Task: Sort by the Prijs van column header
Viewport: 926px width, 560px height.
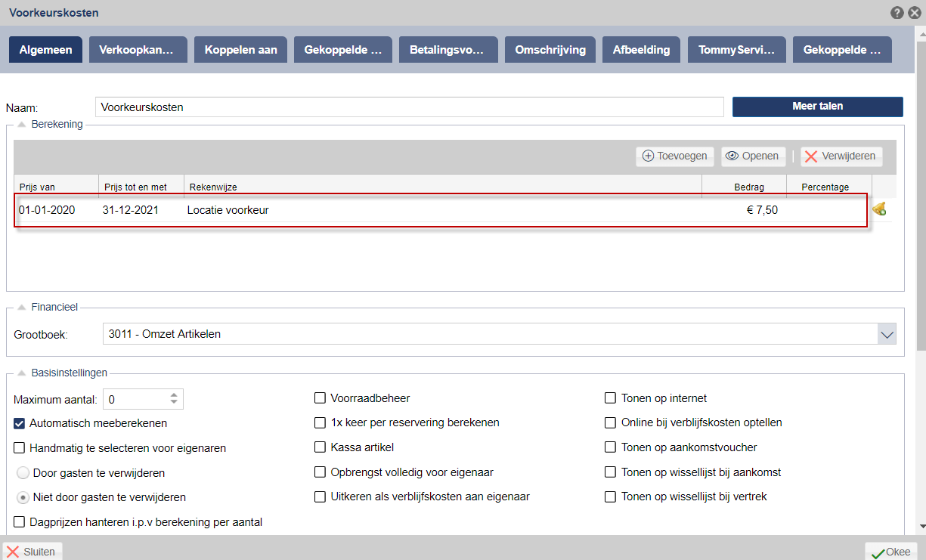Action: (56, 187)
